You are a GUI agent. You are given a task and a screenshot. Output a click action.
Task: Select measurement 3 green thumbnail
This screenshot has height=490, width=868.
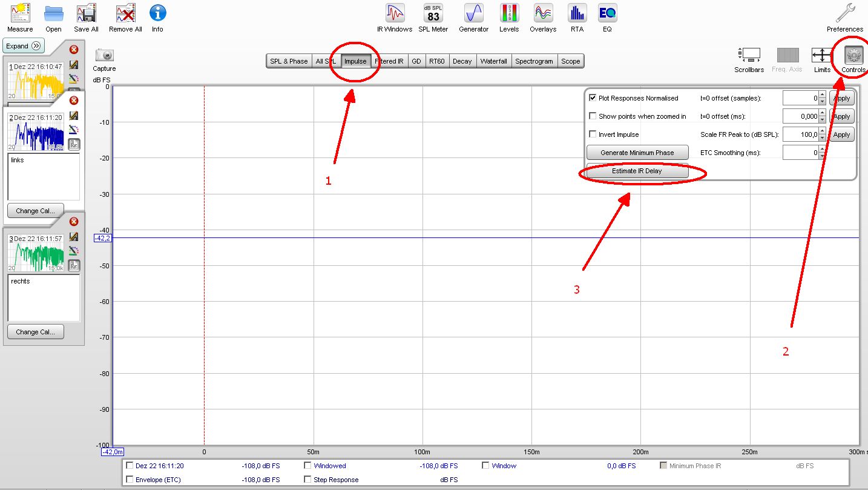pyautogui.click(x=36, y=253)
